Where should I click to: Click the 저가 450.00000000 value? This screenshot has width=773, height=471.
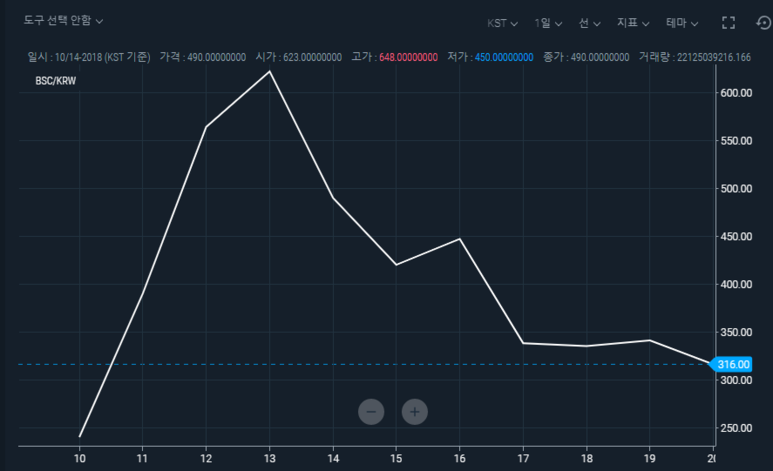coord(504,57)
